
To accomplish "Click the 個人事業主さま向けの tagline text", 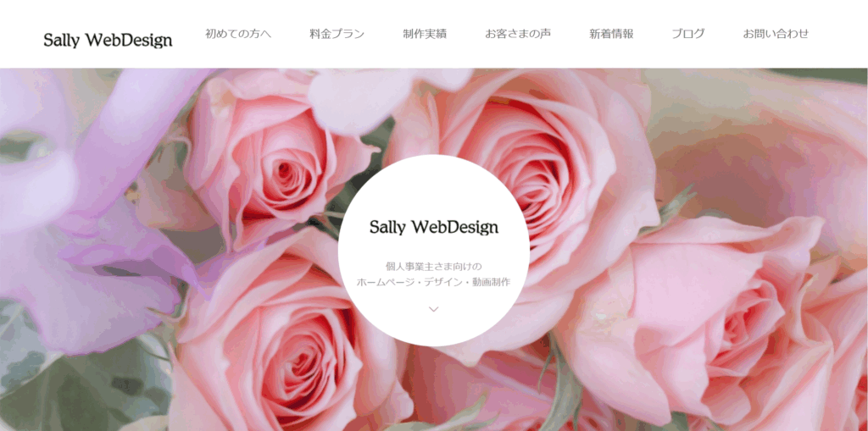I will 433,266.
